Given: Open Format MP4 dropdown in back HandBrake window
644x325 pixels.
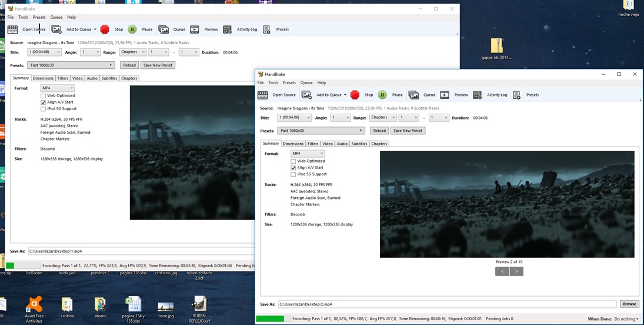Looking at the screenshot, I should coord(58,88).
